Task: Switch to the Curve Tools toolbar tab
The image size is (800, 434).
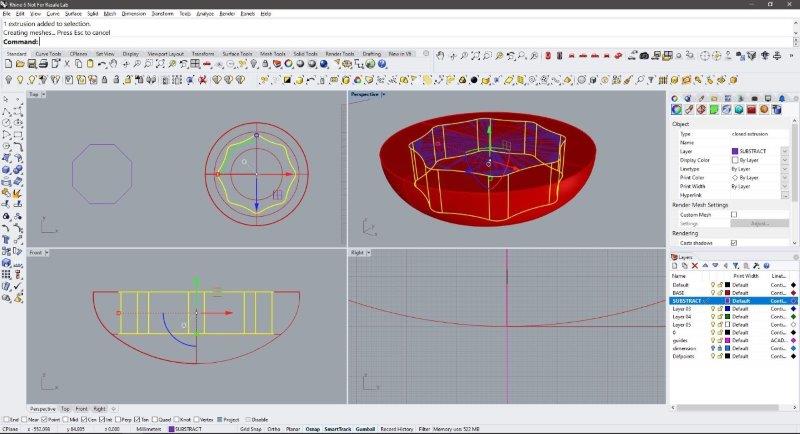Action: pyautogui.click(x=48, y=54)
